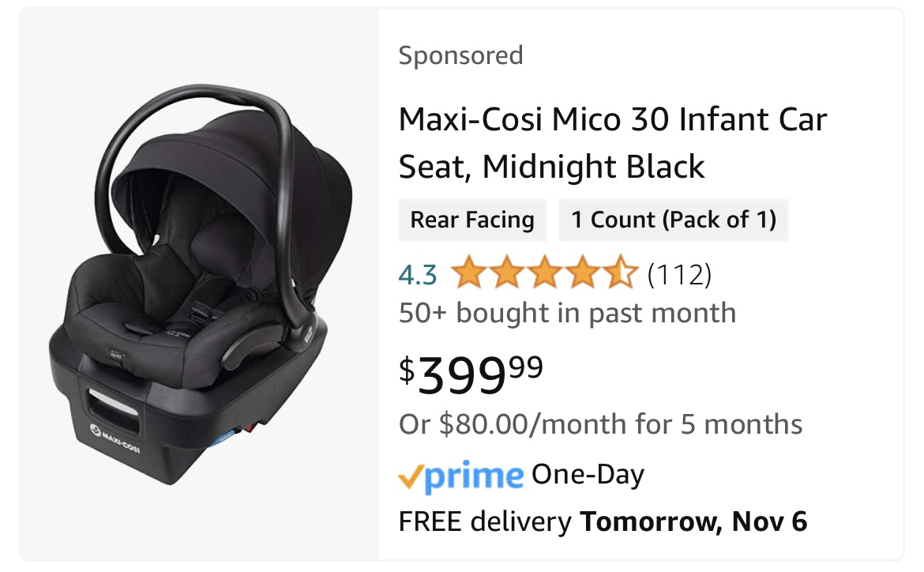Click the Maxi-Cosi logo on the seat base
Screen dimensions: 924x572
115,437
